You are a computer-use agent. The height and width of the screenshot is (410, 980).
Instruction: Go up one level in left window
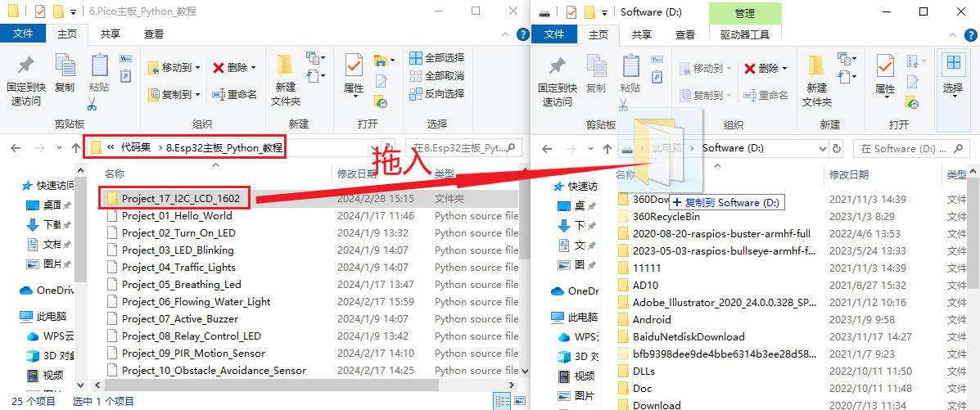75,148
